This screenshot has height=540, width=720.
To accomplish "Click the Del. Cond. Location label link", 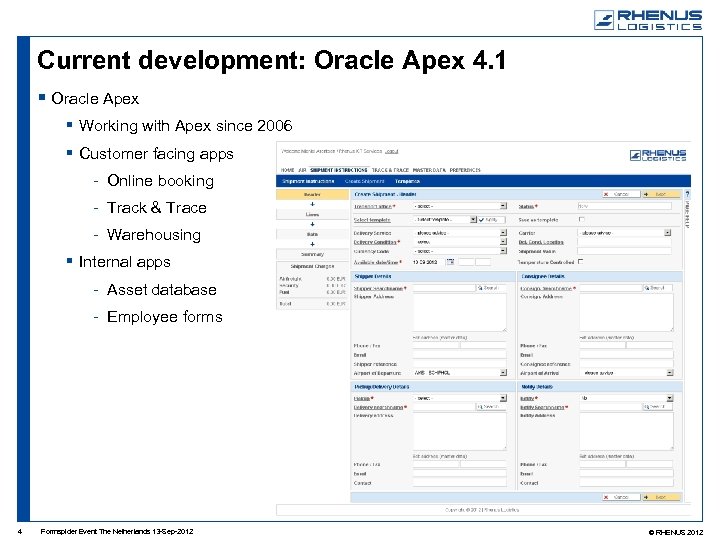I will 541,242.
